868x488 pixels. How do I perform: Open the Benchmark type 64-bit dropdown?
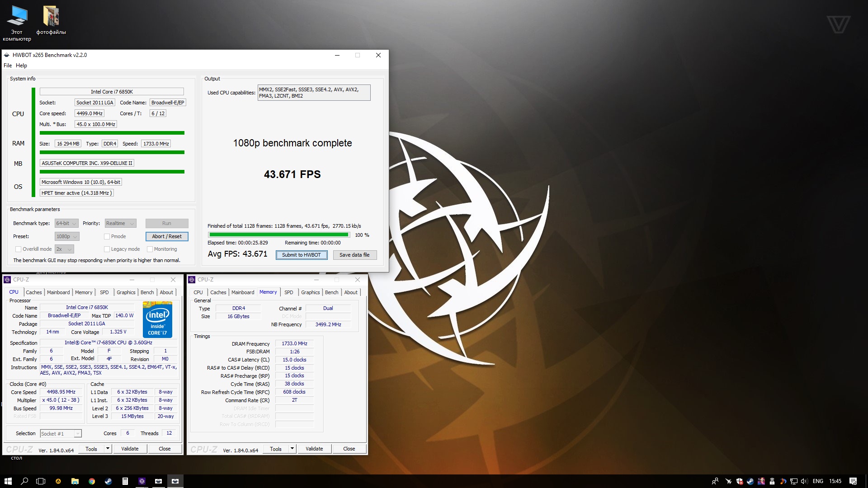pyautogui.click(x=66, y=223)
